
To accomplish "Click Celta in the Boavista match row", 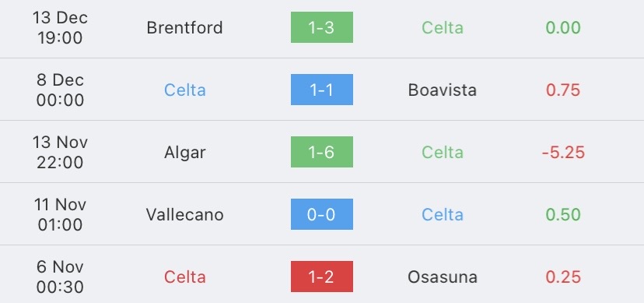I will 185,90.
